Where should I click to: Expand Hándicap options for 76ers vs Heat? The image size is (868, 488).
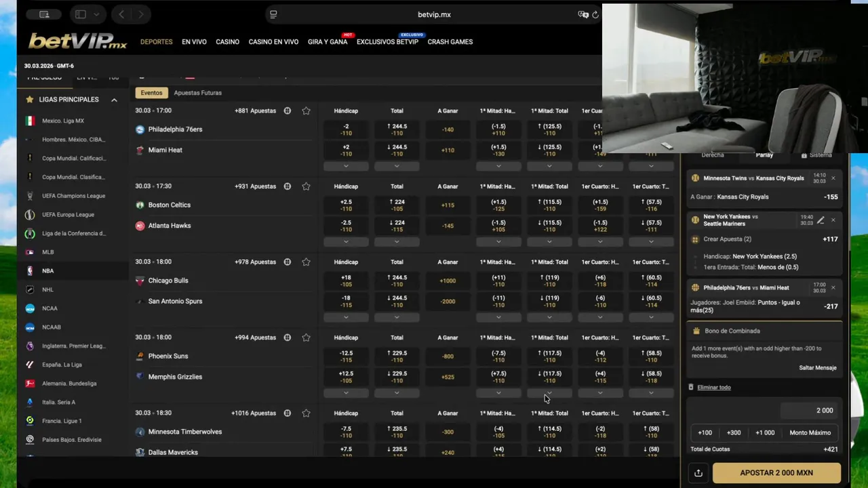(x=346, y=166)
